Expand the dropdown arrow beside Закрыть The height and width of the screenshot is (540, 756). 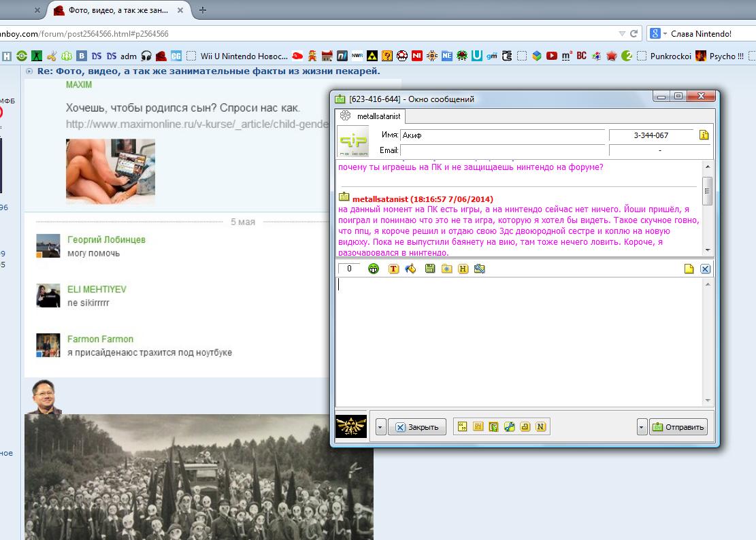pyautogui.click(x=380, y=427)
